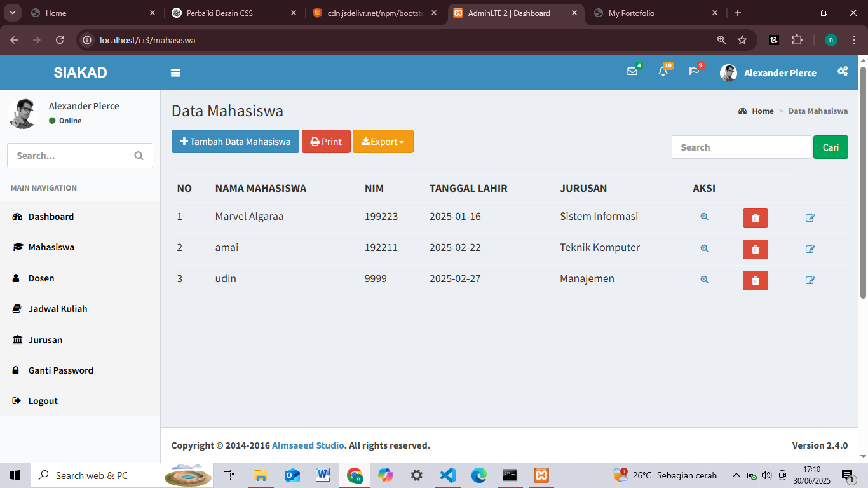Go to Jadwal Kuliah in sidebar
The image size is (868, 488).
pyautogui.click(x=57, y=309)
